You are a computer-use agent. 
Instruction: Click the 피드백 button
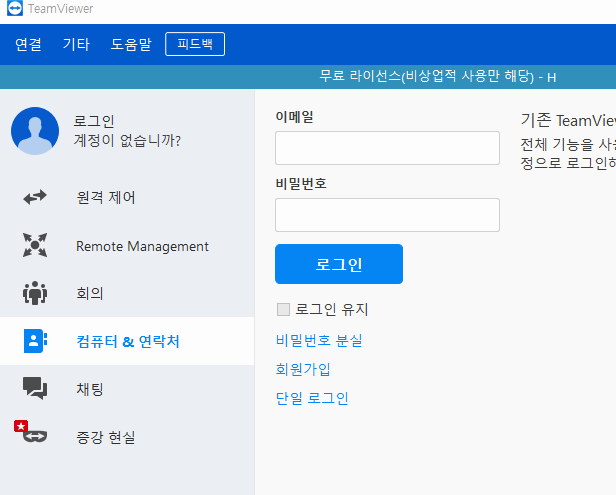[195, 44]
